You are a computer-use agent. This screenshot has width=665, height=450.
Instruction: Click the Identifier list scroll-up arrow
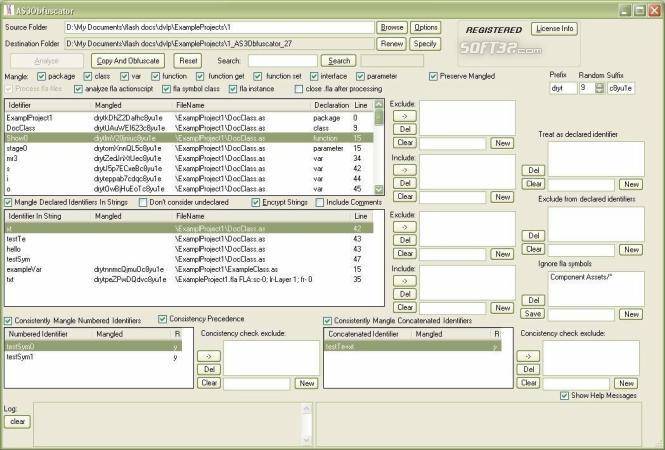(x=379, y=104)
